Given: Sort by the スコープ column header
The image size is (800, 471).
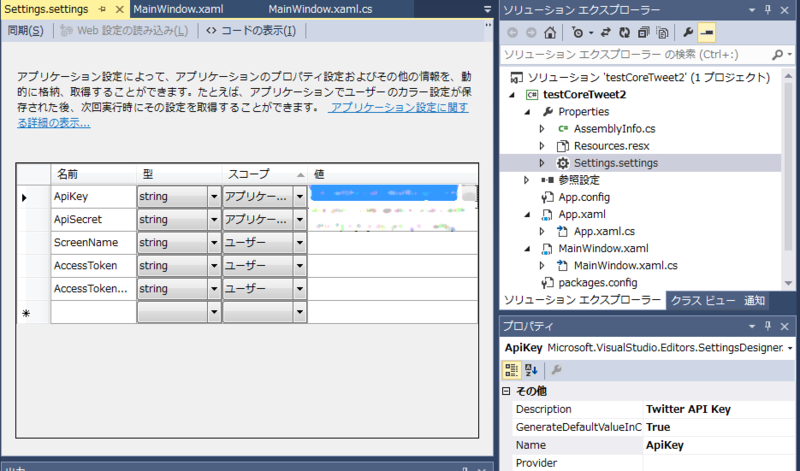Looking at the screenshot, I should point(264,175).
